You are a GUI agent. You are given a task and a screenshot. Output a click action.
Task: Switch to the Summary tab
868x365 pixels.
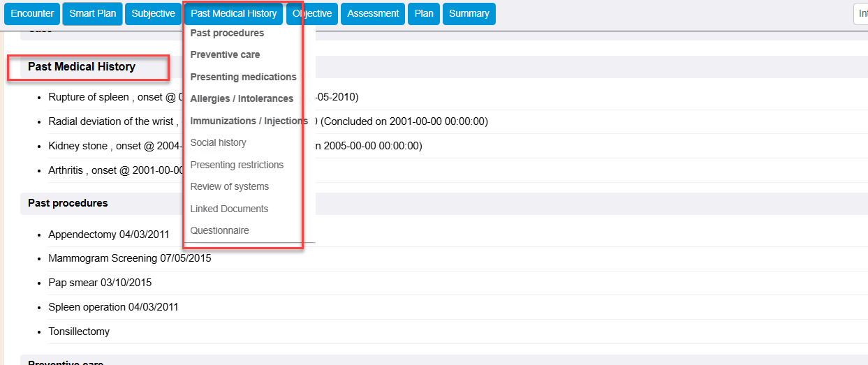point(469,14)
